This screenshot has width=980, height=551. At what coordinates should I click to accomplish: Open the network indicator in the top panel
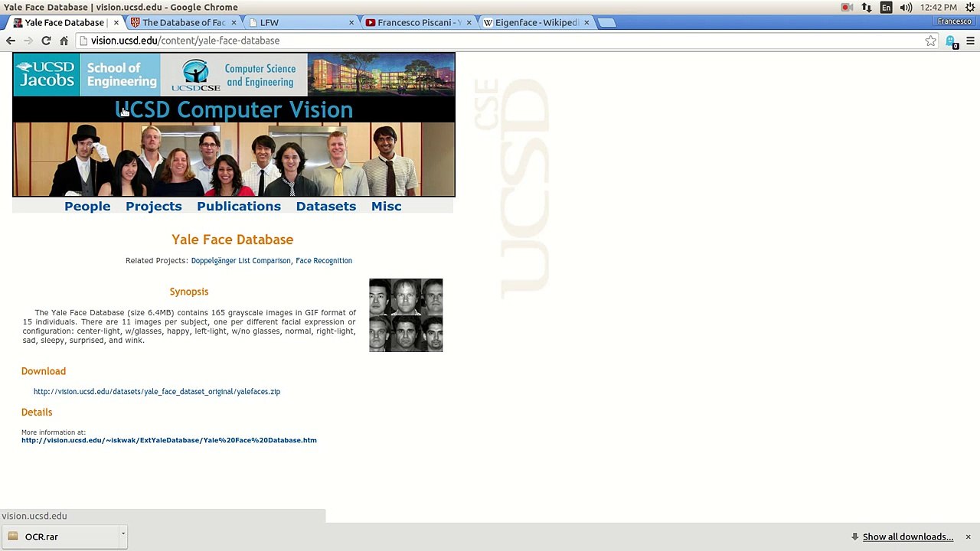point(866,8)
